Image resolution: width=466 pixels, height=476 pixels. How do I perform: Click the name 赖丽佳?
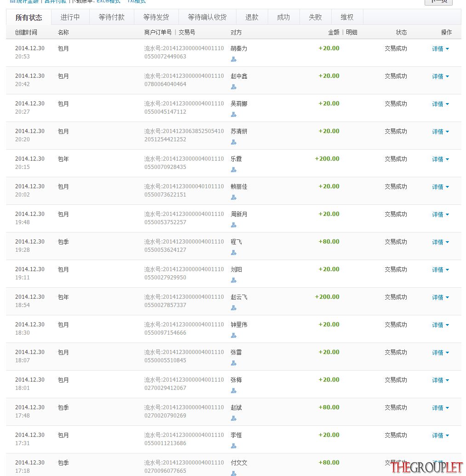pos(239,186)
